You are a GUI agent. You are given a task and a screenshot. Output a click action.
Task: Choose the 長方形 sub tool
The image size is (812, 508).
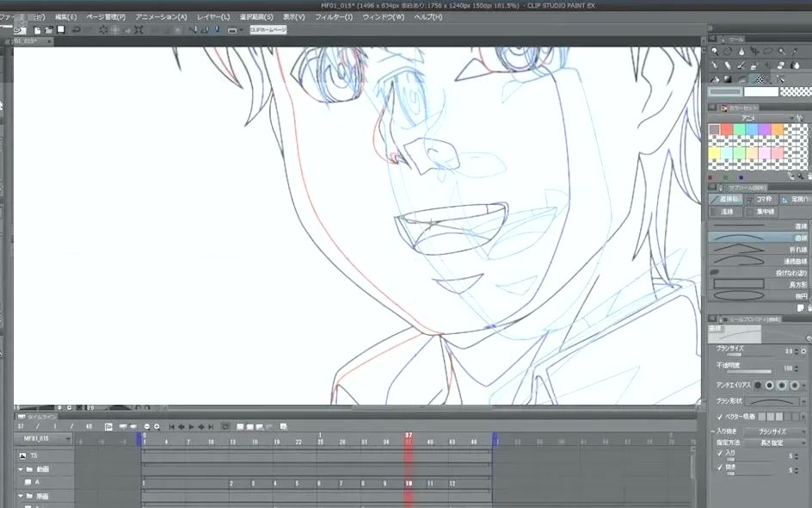tap(759, 284)
